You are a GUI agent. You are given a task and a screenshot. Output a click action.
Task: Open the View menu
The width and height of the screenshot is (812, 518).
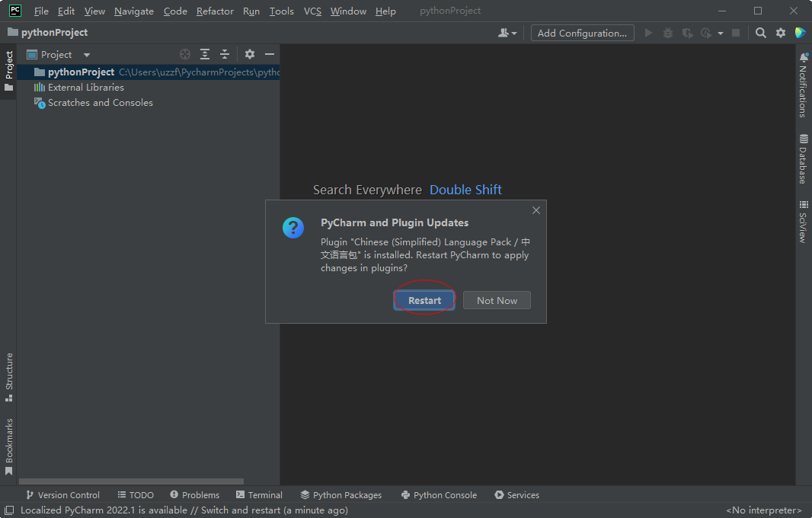coord(94,11)
